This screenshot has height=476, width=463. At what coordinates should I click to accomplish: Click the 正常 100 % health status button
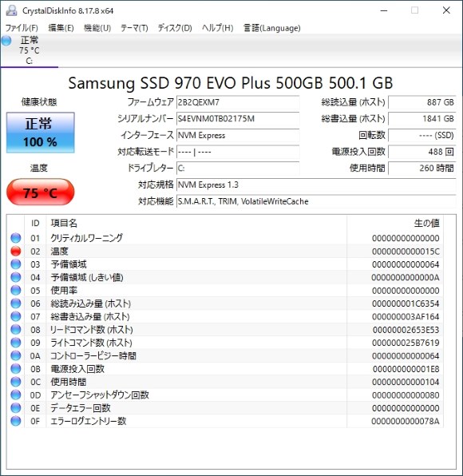coord(41,133)
